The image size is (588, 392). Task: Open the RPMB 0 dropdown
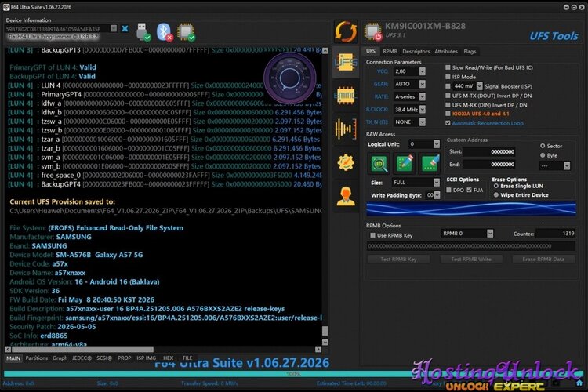[490, 234]
